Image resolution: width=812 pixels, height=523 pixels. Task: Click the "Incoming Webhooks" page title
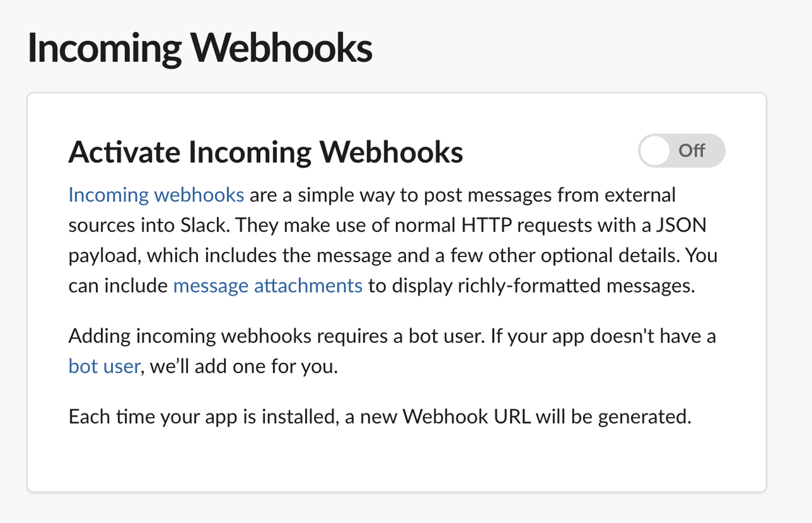(200, 49)
